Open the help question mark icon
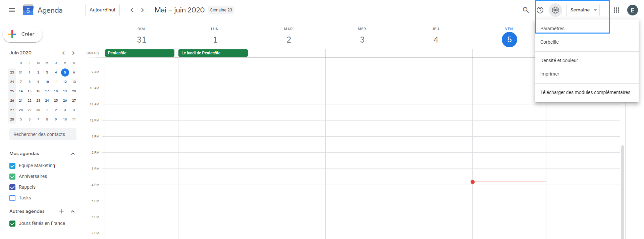The height and width of the screenshot is (239, 644). click(x=540, y=10)
